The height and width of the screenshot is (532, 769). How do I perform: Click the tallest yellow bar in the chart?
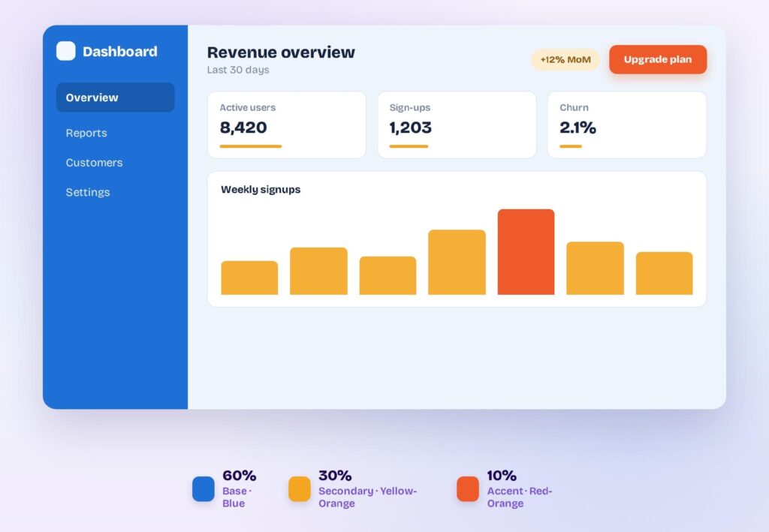click(457, 262)
